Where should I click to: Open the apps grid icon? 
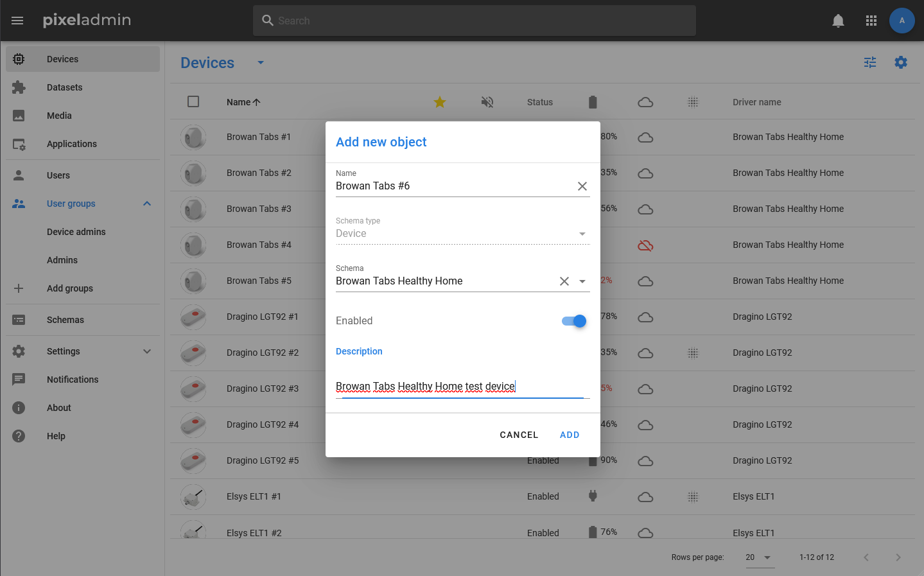coord(871,21)
